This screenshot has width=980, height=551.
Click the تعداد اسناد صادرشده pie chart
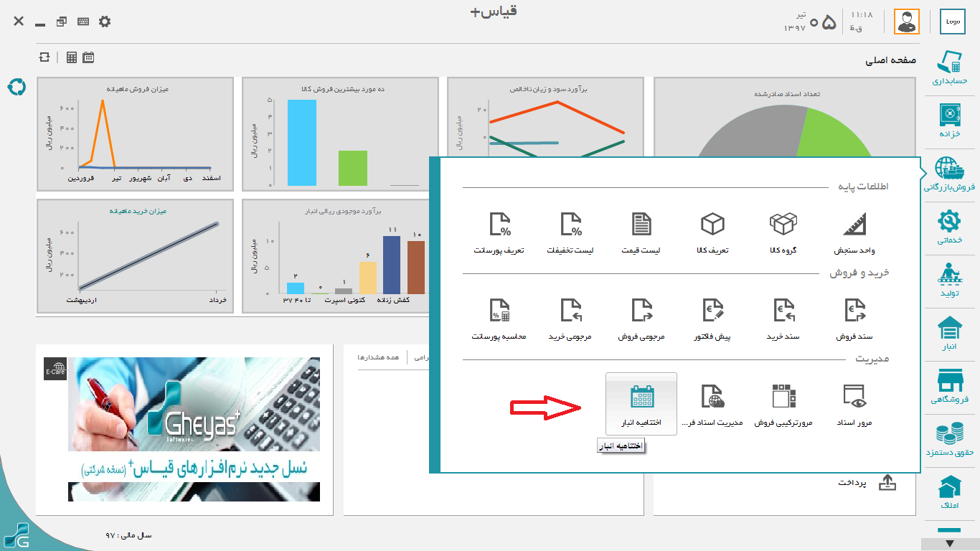(x=784, y=118)
